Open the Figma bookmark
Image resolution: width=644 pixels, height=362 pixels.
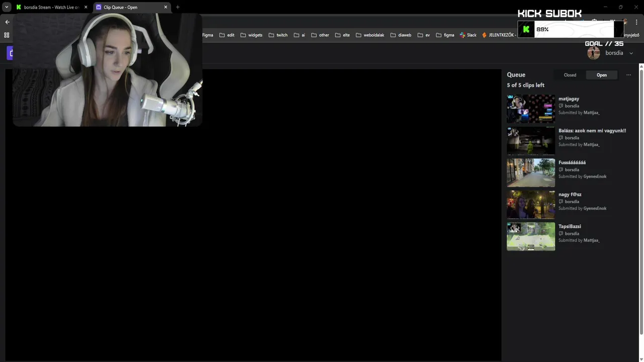coord(208,35)
